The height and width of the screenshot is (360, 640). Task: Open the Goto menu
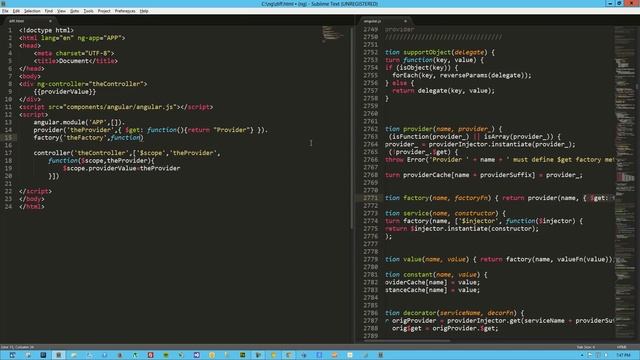pos(74,11)
